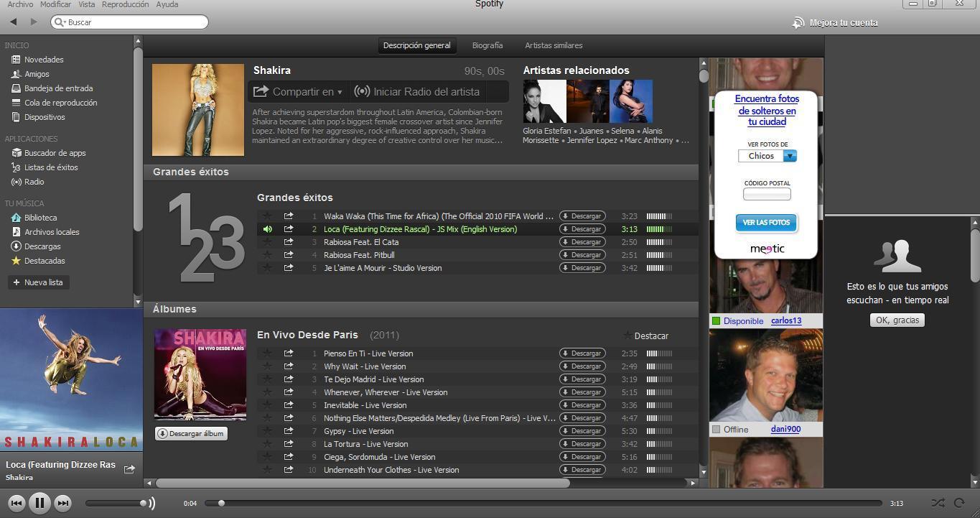Click Descargar álbum button
The width and height of the screenshot is (980, 518).
point(191,434)
